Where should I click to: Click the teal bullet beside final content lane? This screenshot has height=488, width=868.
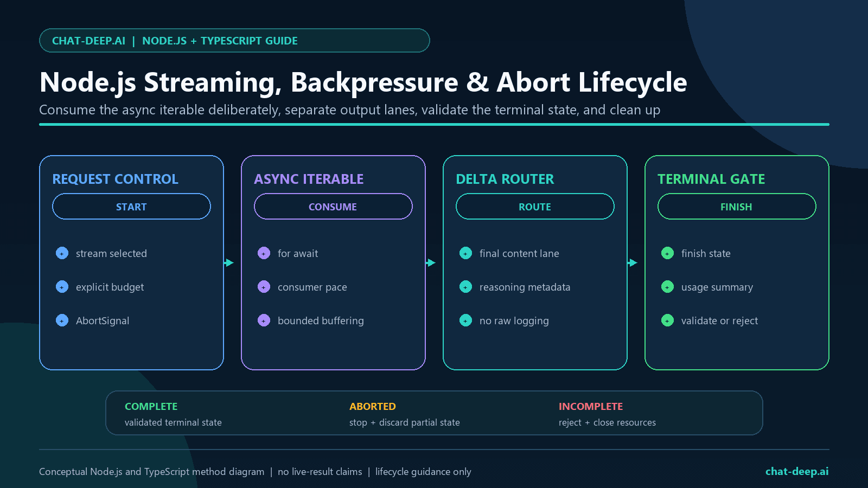(465, 253)
